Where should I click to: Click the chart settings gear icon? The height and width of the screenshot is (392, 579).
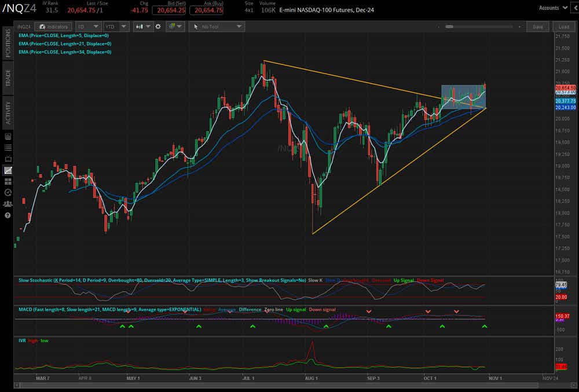pyautogui.click(x=158, y=26)
